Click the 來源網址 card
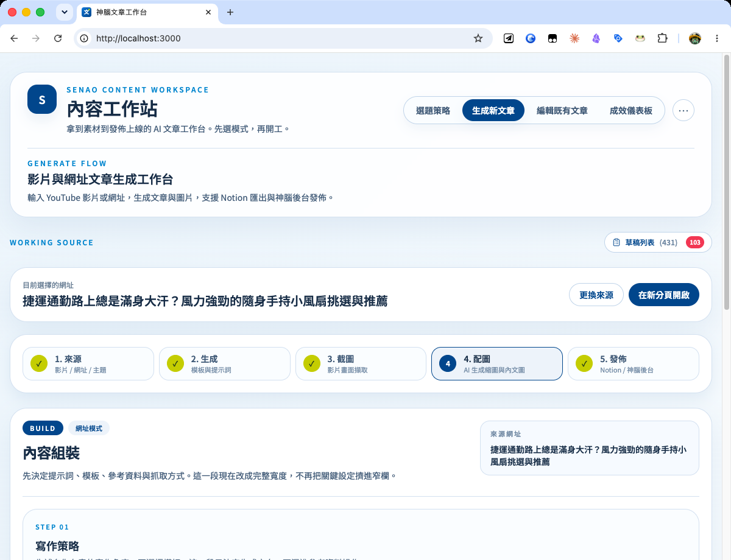The image size is (731, 560). (x=590, y=448)
